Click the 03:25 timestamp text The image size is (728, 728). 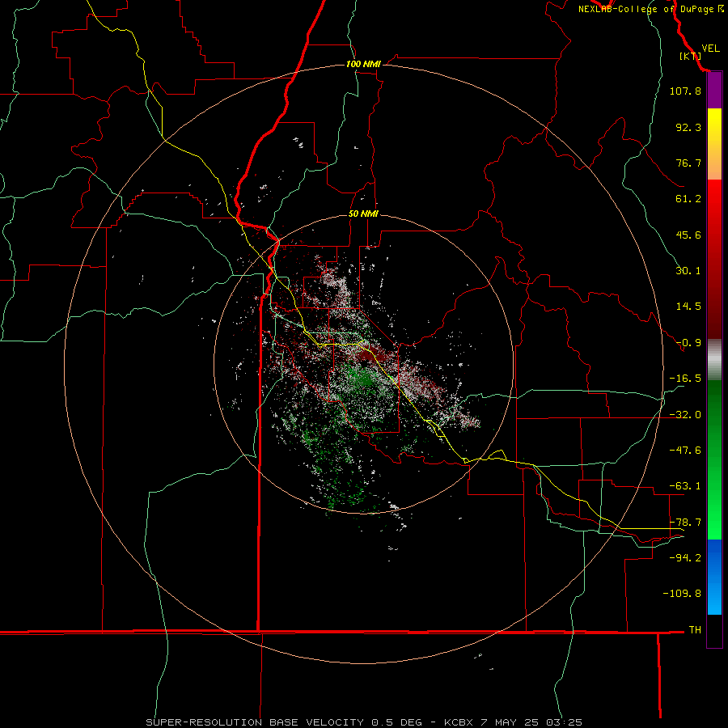point(565,722)
